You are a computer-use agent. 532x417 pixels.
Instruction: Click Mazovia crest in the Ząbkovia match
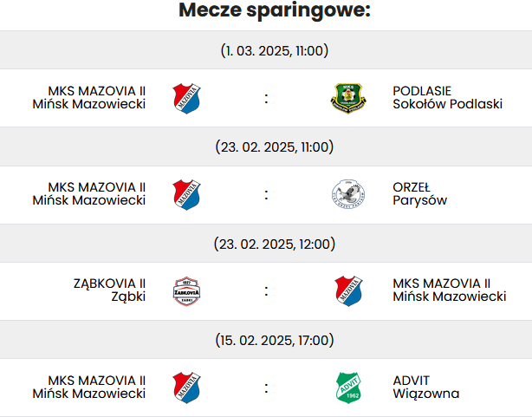click(348, 291)
